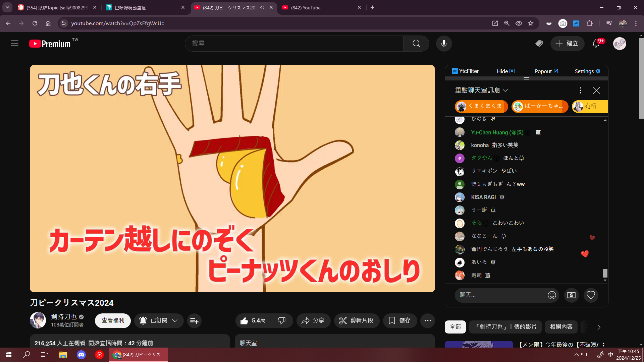Save video with 儲存 button
This screenshot has height=362, width=644.
pyautogui.click(x=400, y=321)
